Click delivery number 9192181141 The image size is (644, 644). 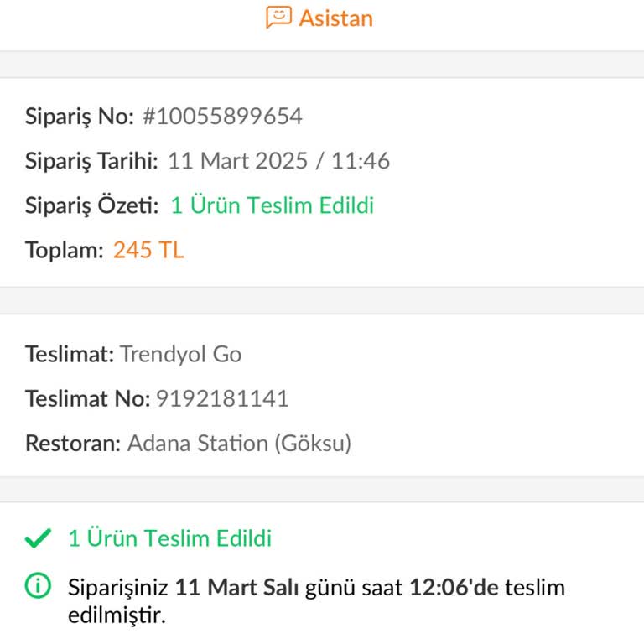pyautogui.click(x=222, y=398)
